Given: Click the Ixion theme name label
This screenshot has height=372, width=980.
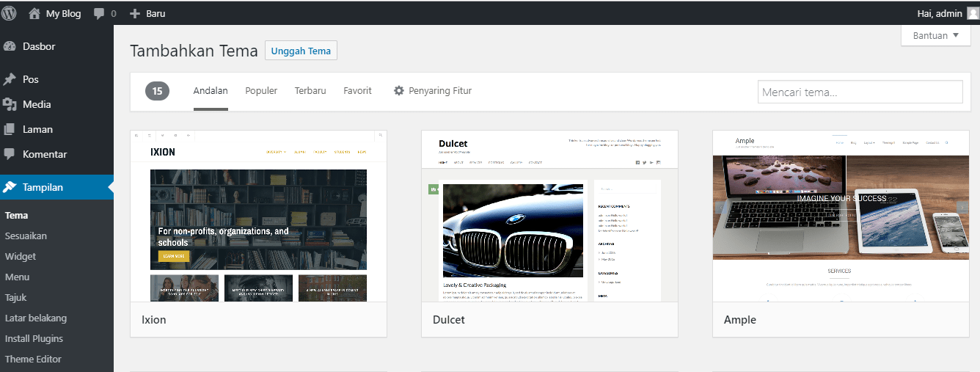Looking at the screenshot, I should pos(154,320).
